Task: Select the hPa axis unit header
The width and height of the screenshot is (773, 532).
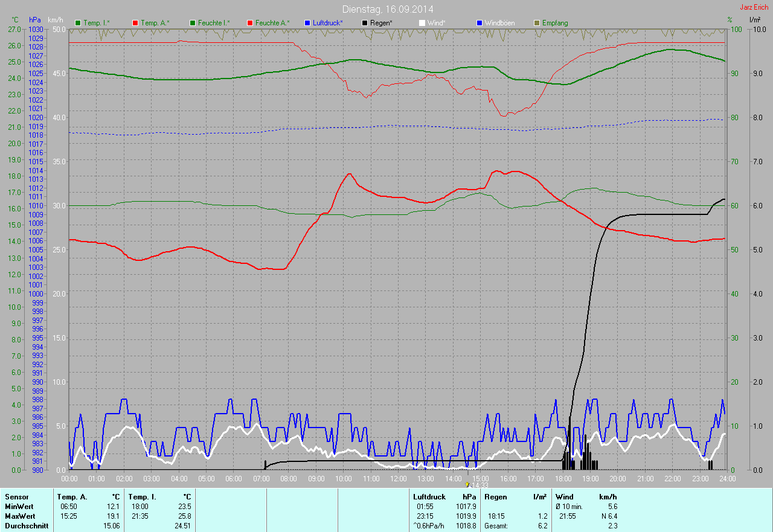Action: pyautogui.click(x=35, y=20)
